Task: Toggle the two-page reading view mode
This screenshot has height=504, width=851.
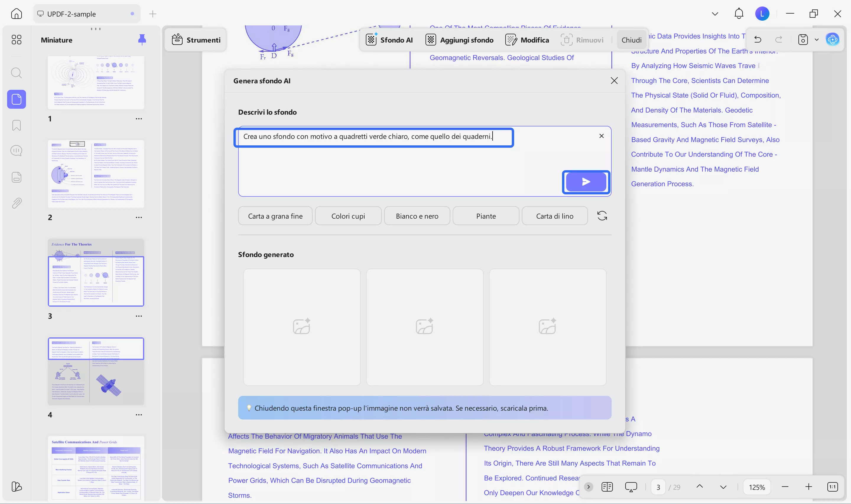Action: [607, 487]
